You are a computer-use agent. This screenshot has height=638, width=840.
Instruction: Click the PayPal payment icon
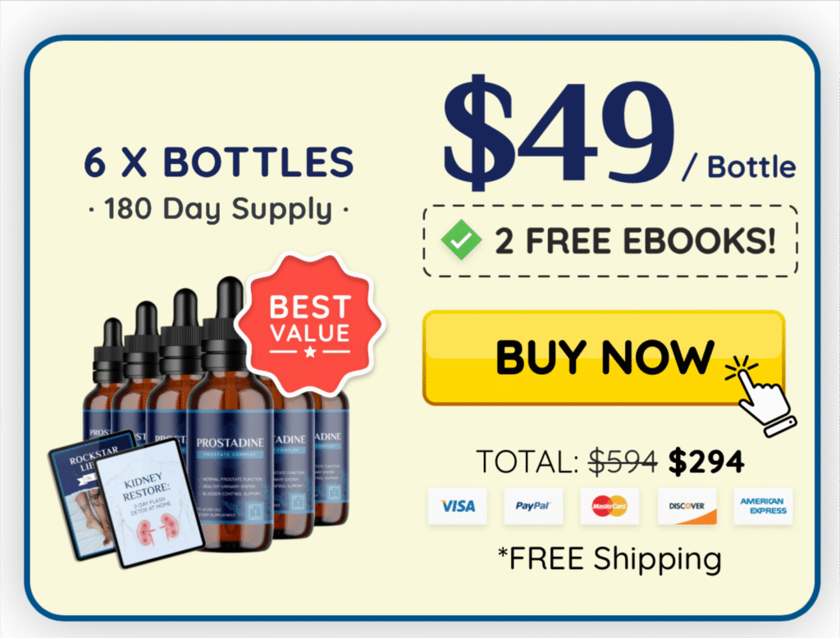(533, 506)
